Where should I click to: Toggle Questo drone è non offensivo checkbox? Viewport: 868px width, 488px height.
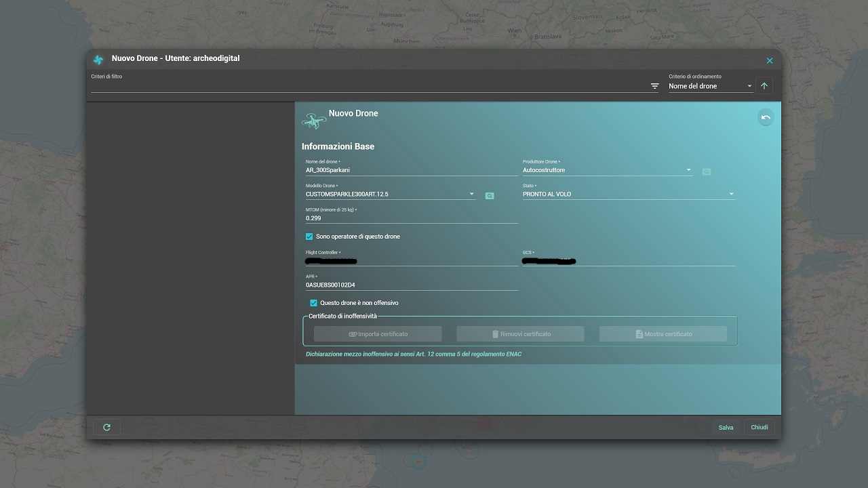(x=313, y=303)
